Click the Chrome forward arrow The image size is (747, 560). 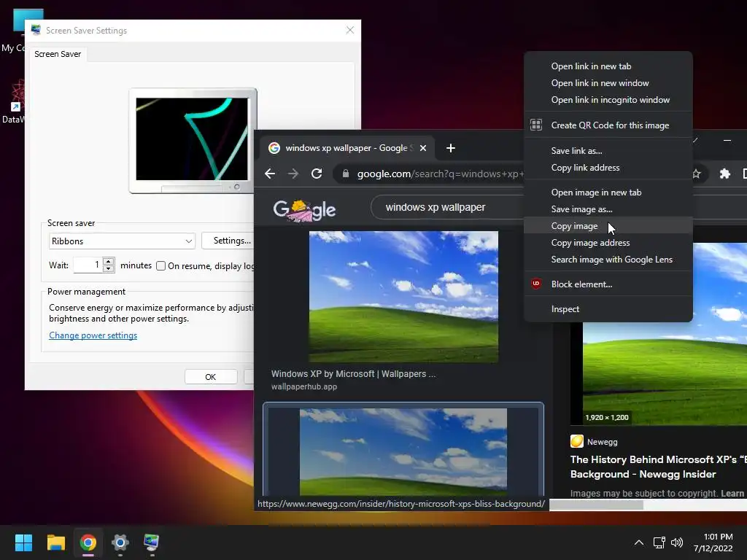point(293,174)
